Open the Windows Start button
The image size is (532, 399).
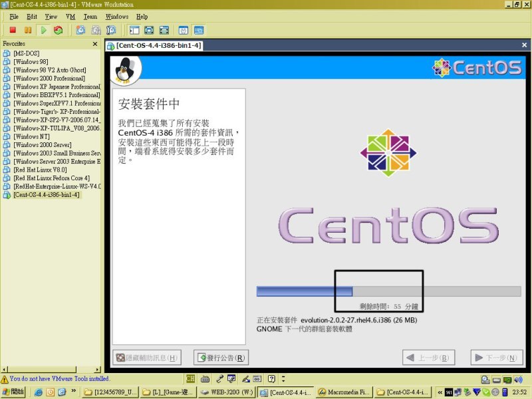coord(13,392)
